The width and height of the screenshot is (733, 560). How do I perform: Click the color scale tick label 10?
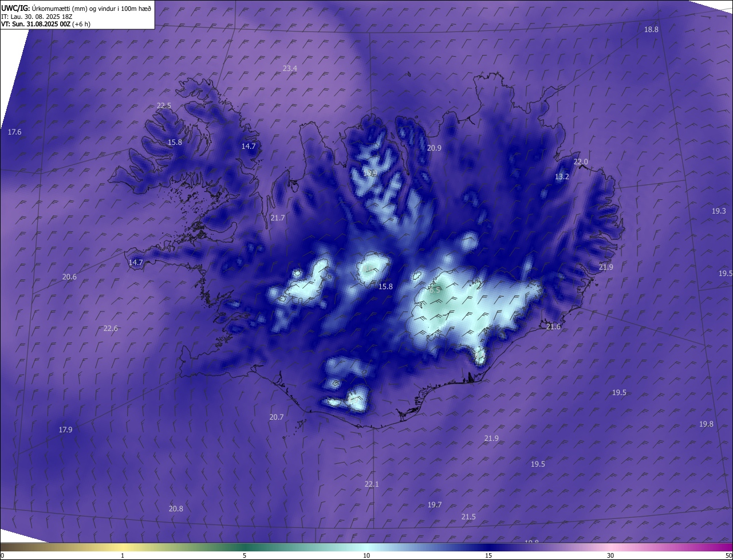click(x=366, y=556)
